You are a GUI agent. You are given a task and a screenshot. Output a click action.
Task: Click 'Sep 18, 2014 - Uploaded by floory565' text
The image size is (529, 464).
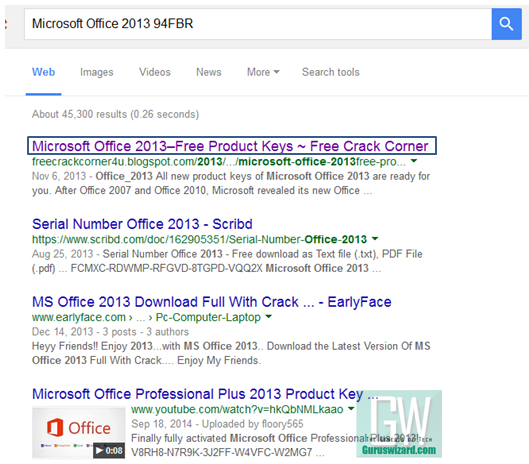pos(217,424)
